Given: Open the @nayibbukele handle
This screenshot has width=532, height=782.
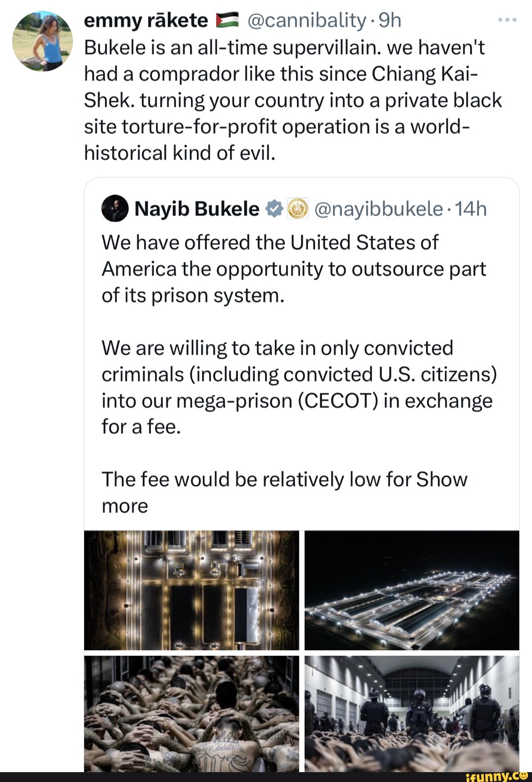Looking at the screenshot, I should (x=378, y=209).
